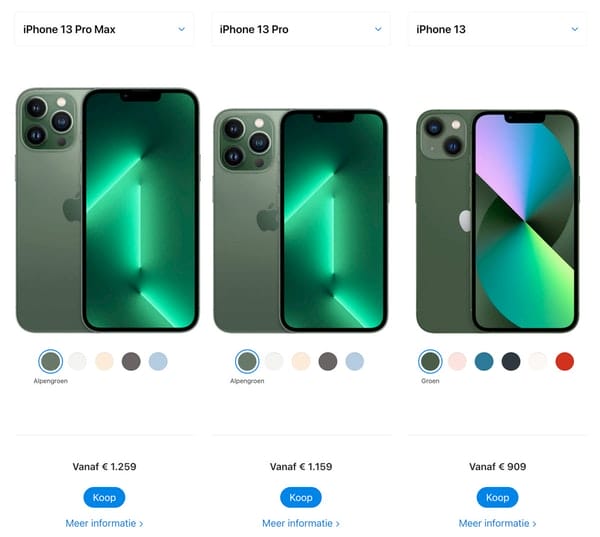
Task: Click the iPhone 13 product image
Action: point(497,221)
